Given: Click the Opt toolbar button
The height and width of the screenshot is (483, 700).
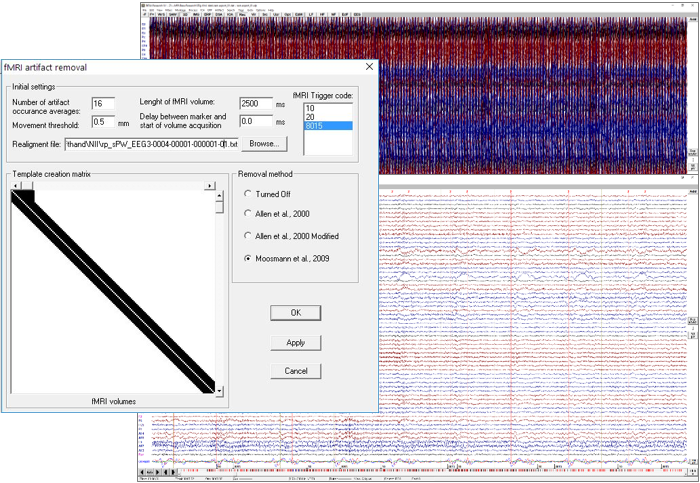Looking at the screenshot, I should (288, 14).
